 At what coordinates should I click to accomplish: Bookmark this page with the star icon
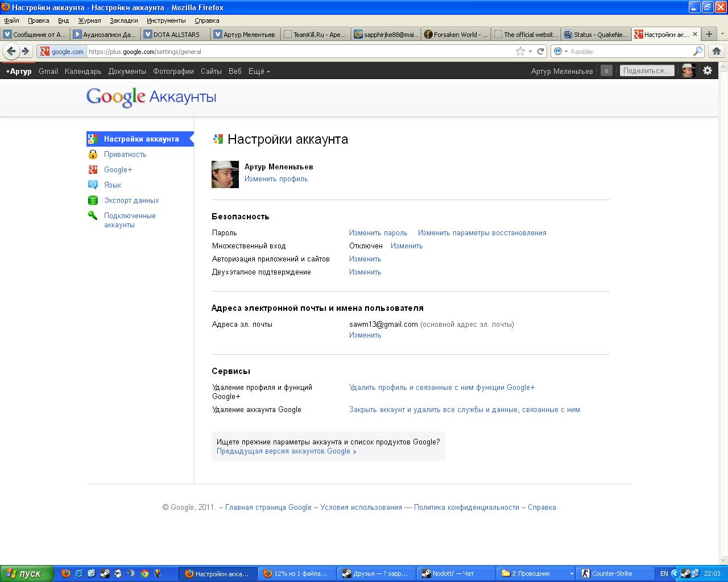click(520, 51)
